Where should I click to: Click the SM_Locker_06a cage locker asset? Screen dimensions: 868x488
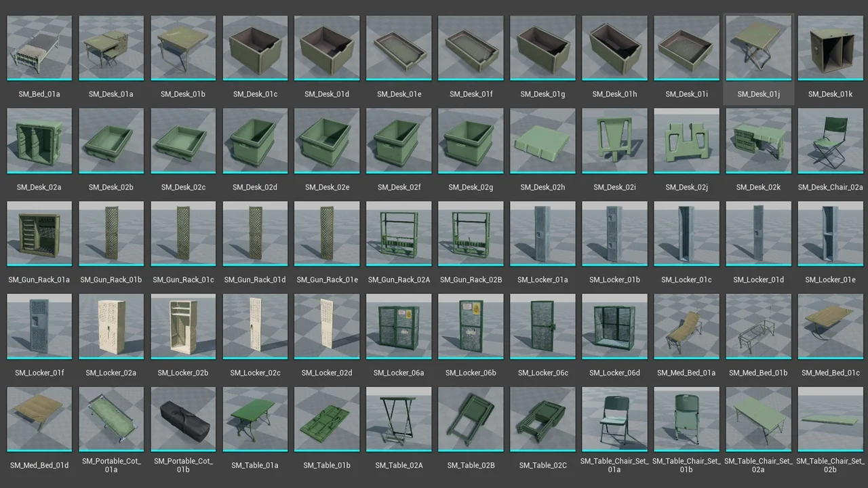click(399, 327)
